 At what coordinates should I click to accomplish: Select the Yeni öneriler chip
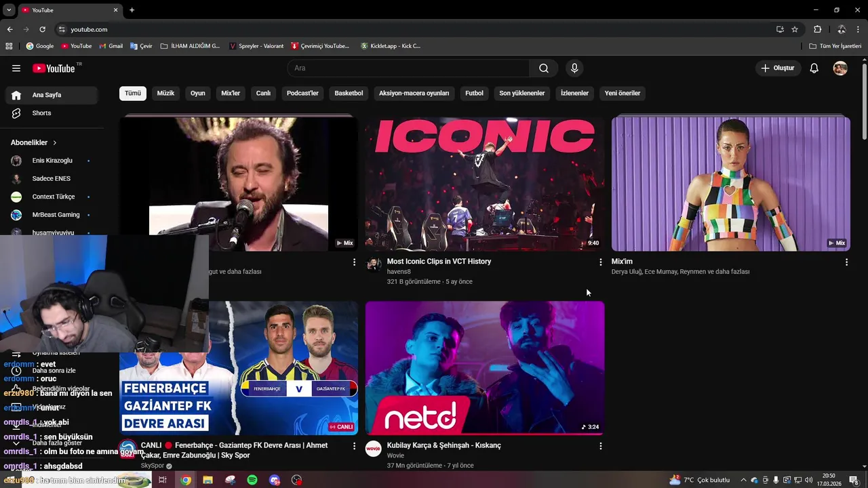[622, 93]
